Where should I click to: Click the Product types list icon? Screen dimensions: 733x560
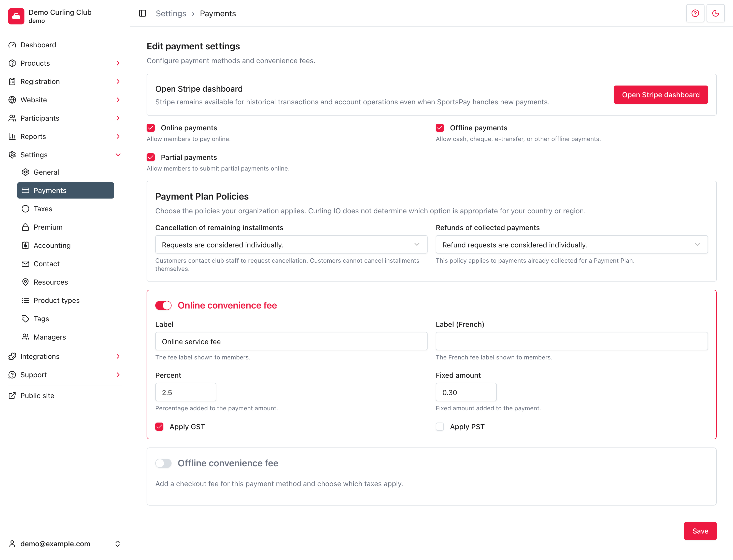[25, 300]
